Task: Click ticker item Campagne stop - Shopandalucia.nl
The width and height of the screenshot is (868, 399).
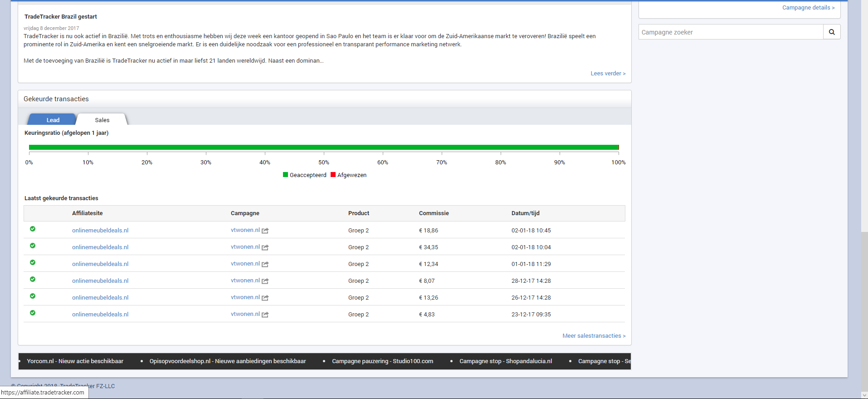Action: [x=506, y=361]
